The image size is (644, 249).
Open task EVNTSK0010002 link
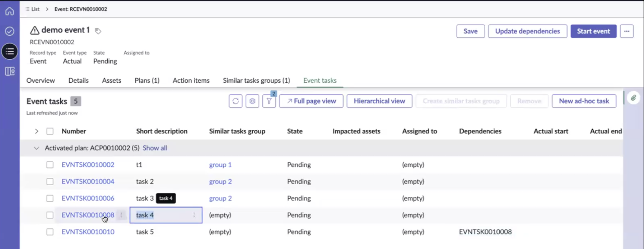88,165
